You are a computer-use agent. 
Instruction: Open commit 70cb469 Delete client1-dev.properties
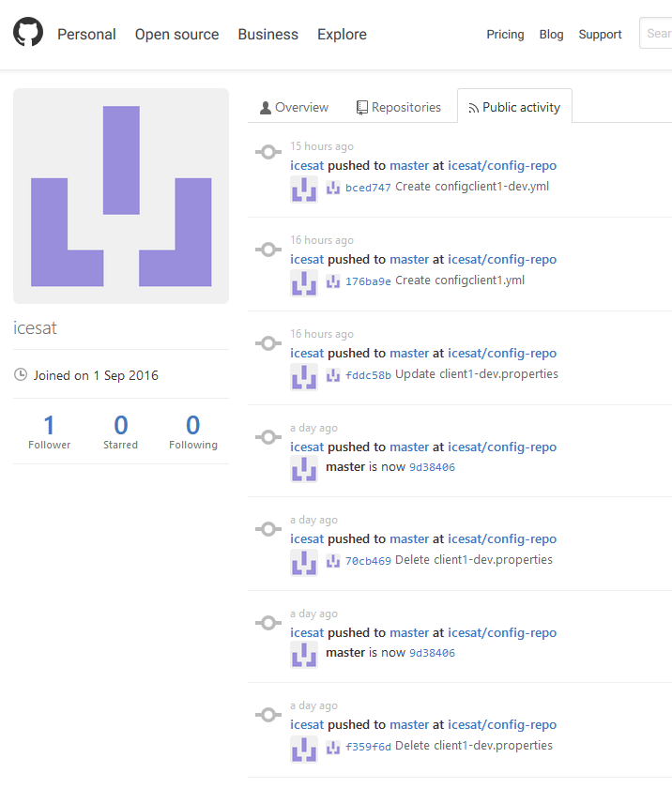(x=368, y=561)
